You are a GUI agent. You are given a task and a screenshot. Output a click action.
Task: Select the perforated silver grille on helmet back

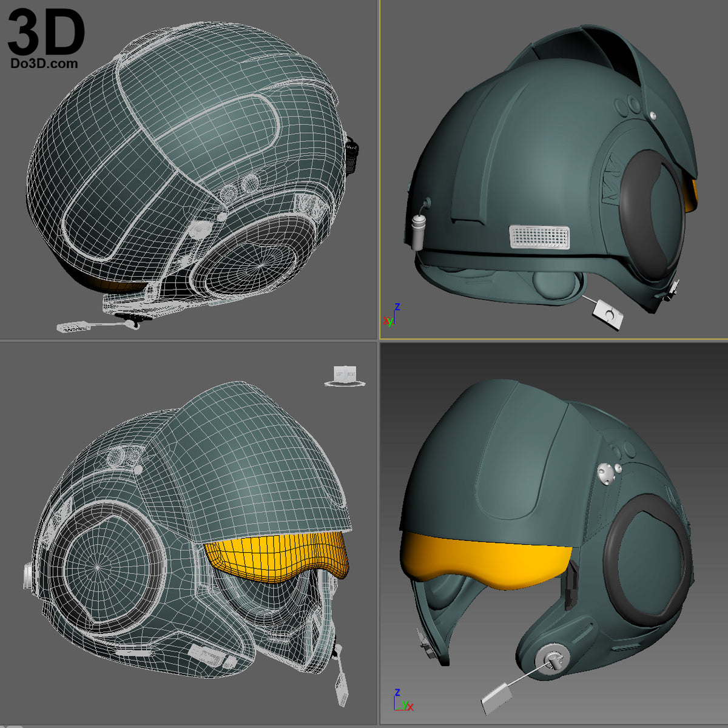pos(539,237)
